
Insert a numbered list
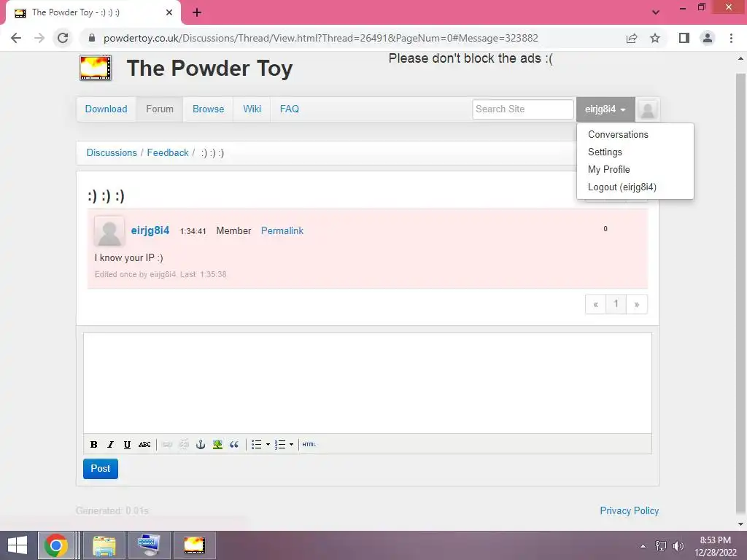(280, 444)
